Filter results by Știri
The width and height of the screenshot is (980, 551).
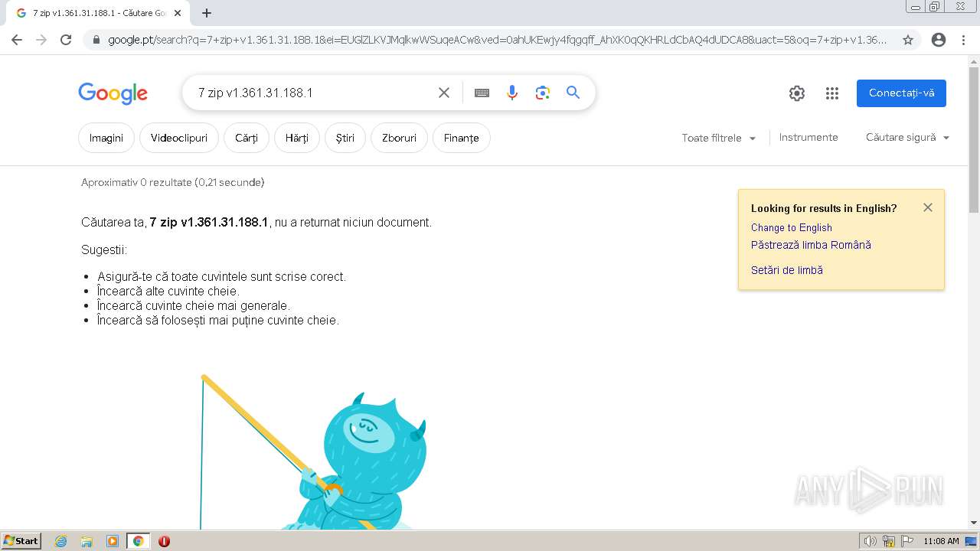(345, 138)
